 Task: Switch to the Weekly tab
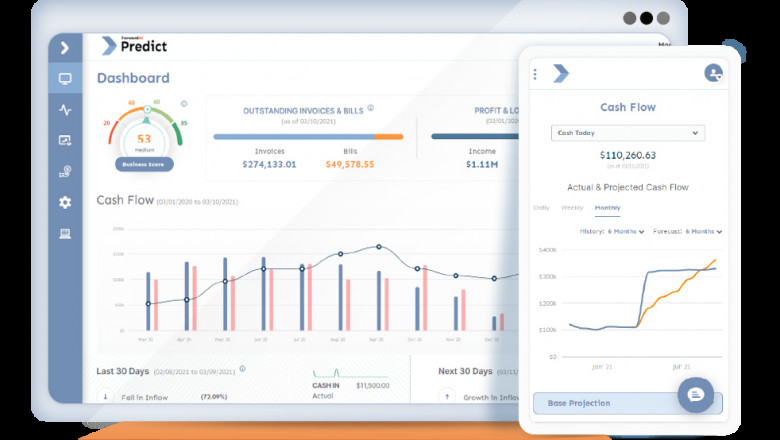(x=572, y=208)
